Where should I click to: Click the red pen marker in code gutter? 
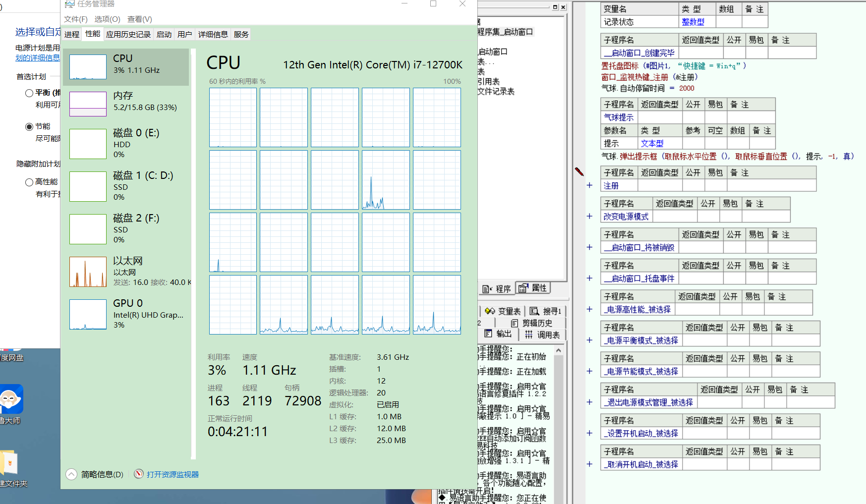(x=579, y=171)
